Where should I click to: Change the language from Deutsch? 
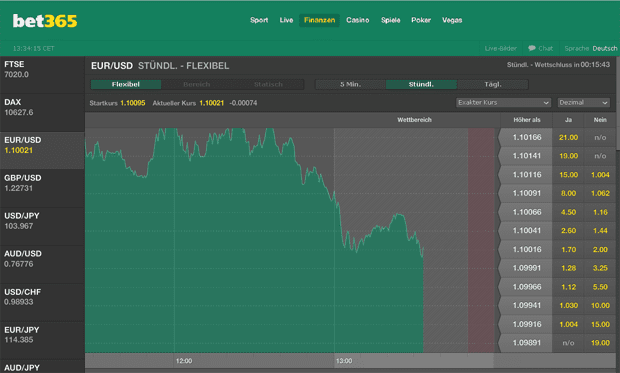[605, 49]
